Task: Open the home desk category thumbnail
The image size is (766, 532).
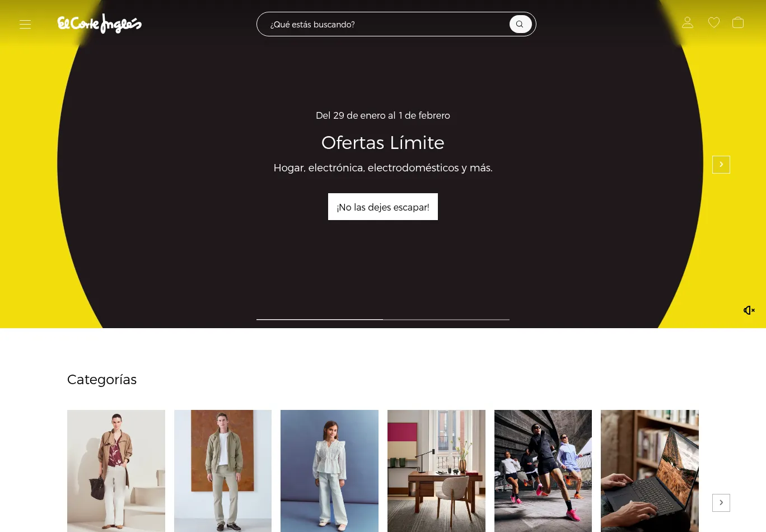Action: point(436,471)
